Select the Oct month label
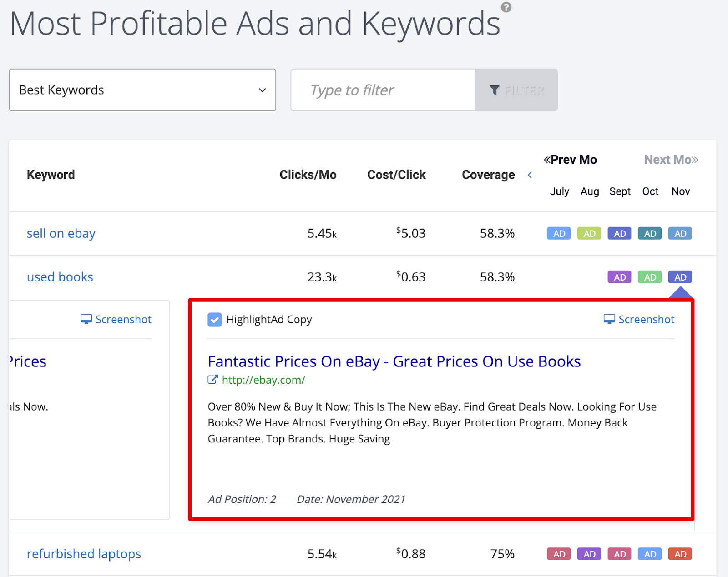728x577 pixels. click(650, 191)
